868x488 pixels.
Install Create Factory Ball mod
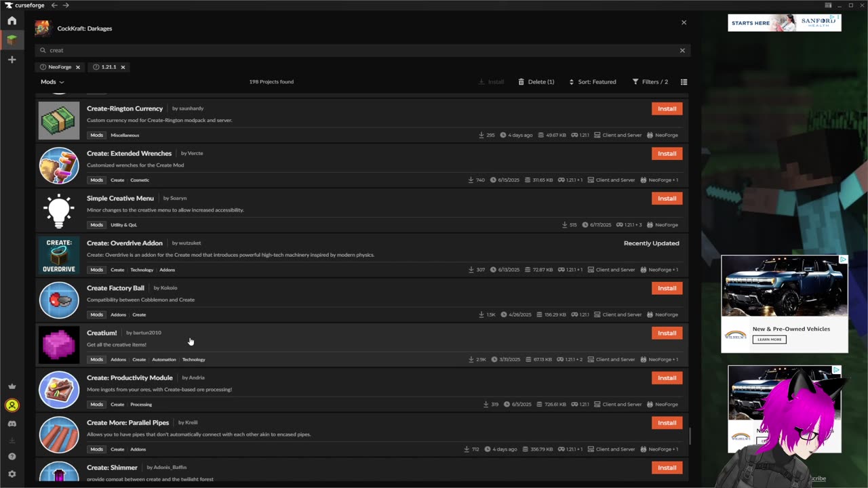coord(667,288)
